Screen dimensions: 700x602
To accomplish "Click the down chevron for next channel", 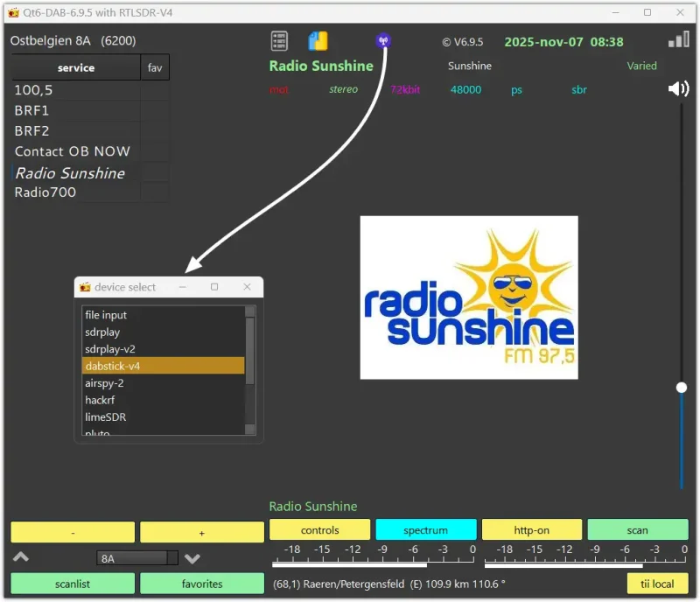I will pos(192,558).
